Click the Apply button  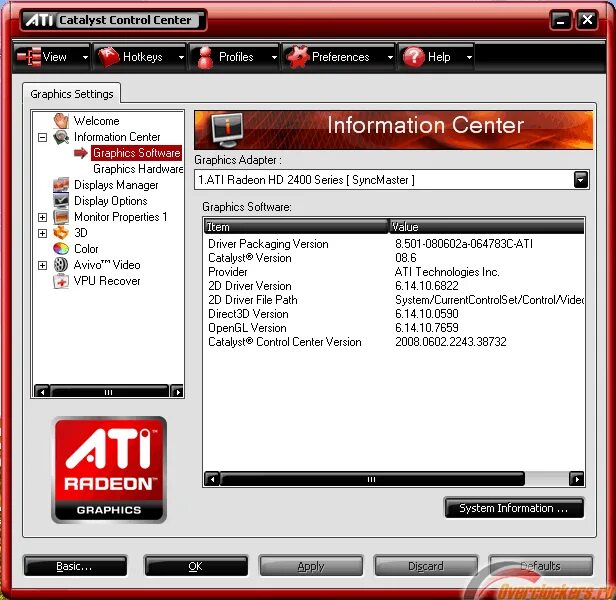(311, 566)
